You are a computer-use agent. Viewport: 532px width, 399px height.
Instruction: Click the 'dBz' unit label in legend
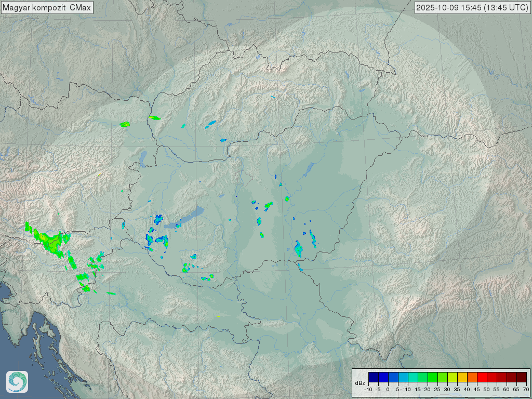[360, 383]
